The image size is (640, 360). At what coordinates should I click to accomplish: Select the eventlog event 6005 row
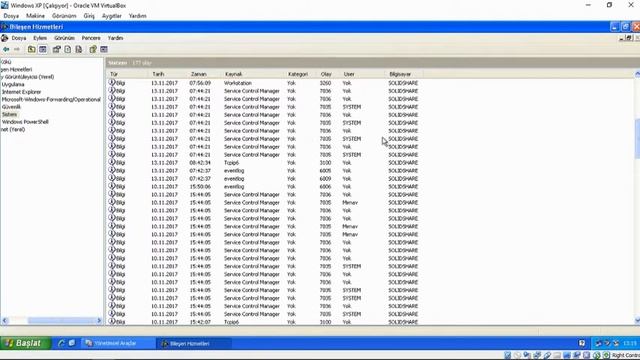pyautogui.click(x=264, y=171)
